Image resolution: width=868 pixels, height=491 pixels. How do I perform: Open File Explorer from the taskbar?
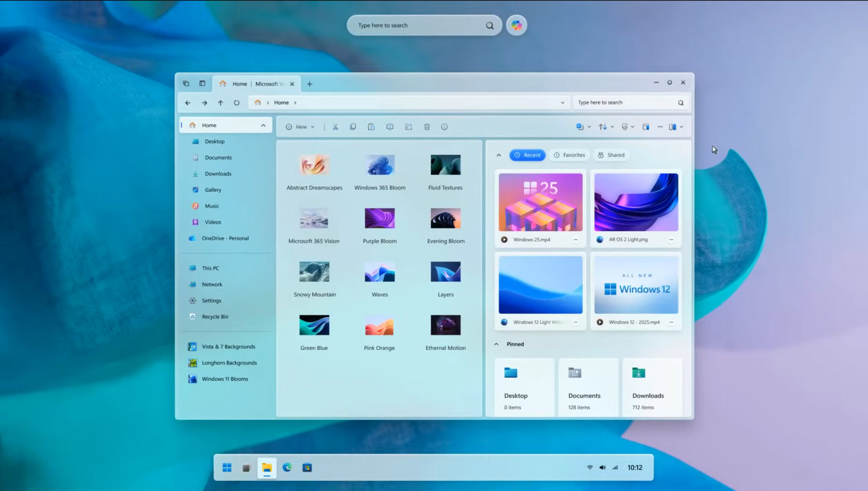(x=267, y=467)
